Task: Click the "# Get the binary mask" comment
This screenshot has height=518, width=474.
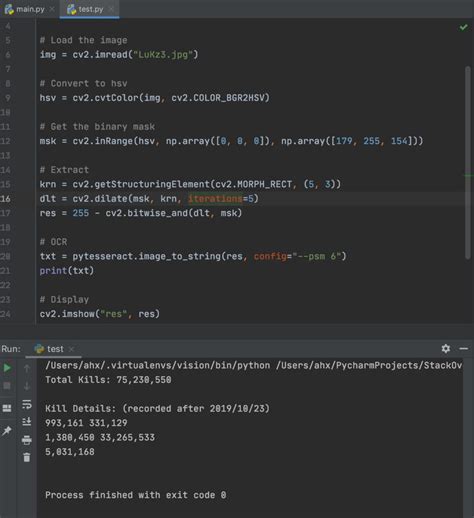Action: tap(97, 127)
